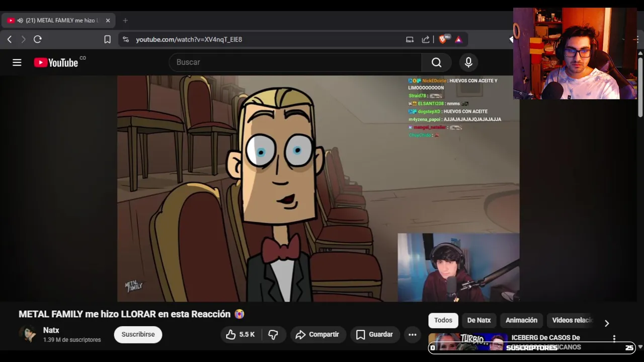
Task: Expand filter chips with the right chevron
Action: 607,323
